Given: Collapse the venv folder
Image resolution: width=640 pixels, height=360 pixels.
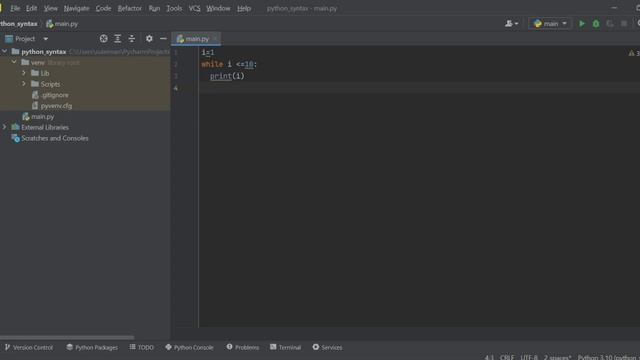Looking at the screenshot, I should click(14, 62).
